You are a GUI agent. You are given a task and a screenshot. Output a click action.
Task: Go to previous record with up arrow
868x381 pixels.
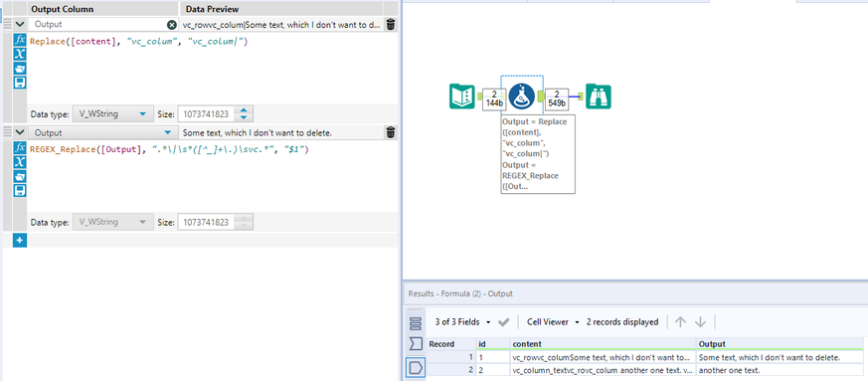(x=680, y=321)
